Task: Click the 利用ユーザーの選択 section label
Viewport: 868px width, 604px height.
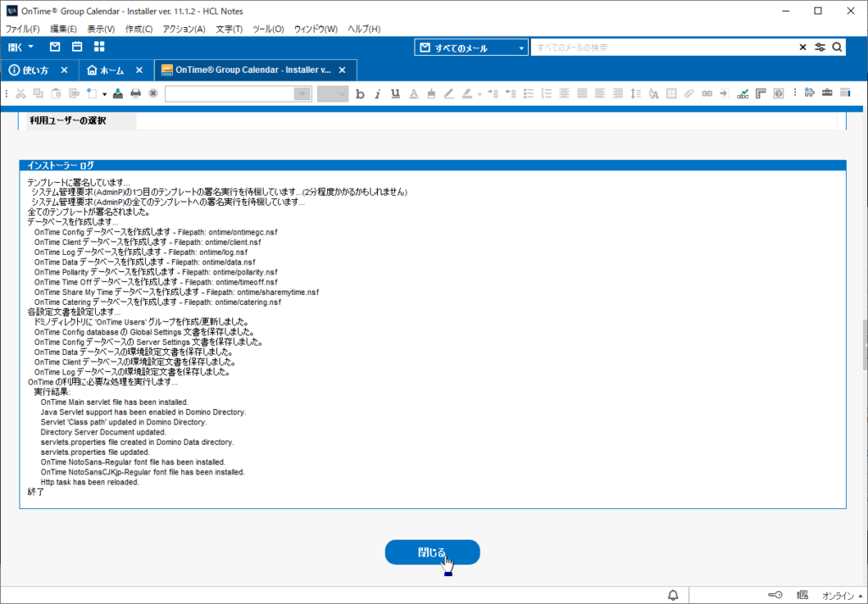Action: [x=68, y=120]
